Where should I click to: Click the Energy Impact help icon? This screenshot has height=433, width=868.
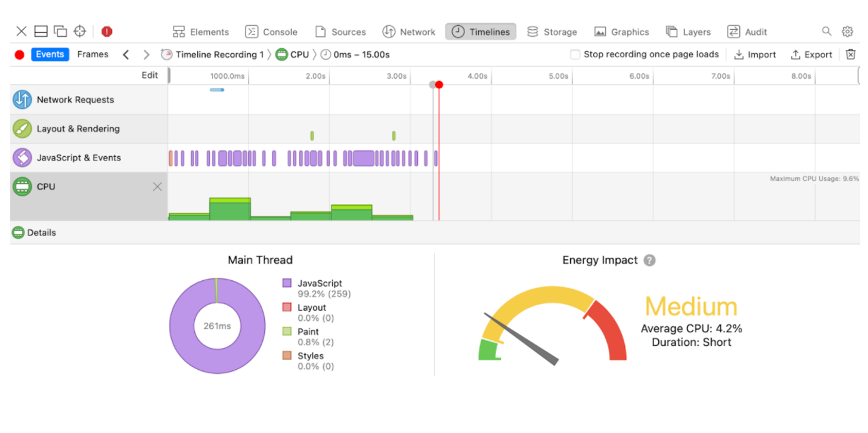point(650,260)
